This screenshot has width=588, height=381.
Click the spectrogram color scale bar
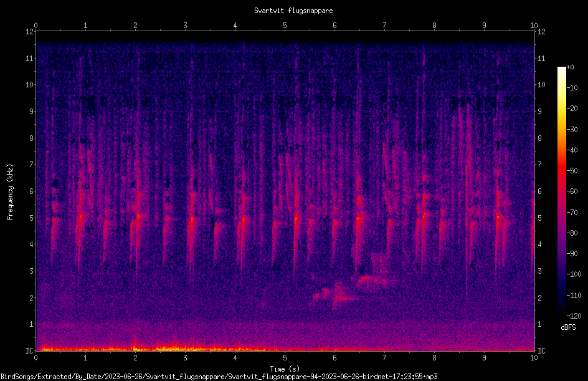pyautogui.click(x=561, y=191)
